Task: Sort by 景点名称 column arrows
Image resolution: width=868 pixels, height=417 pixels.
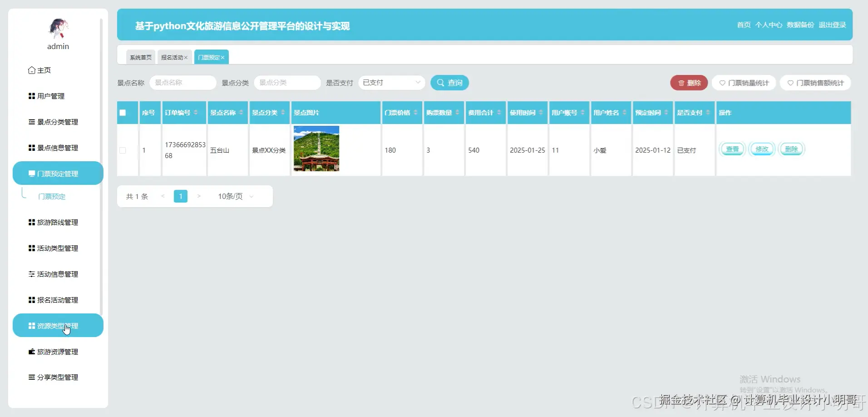Action: tap(241, 113)
